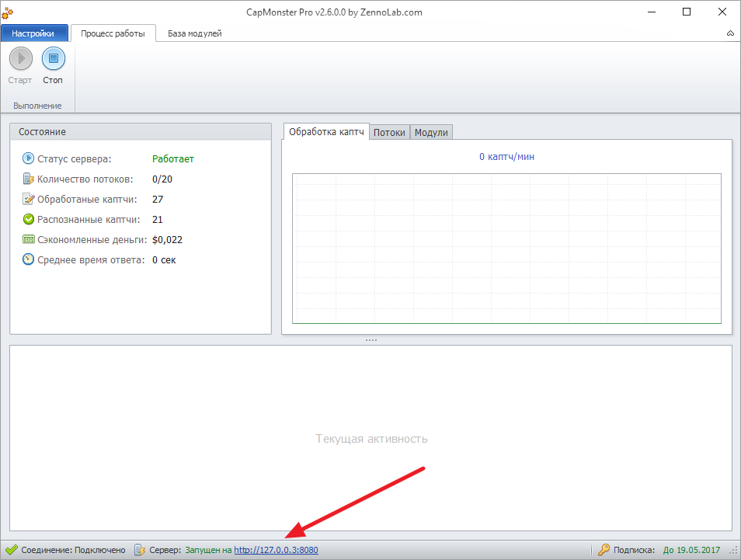
Task: Click the green checkmark connection icon in the status bar
Action: pyautogui.click(x=12, y=550)
